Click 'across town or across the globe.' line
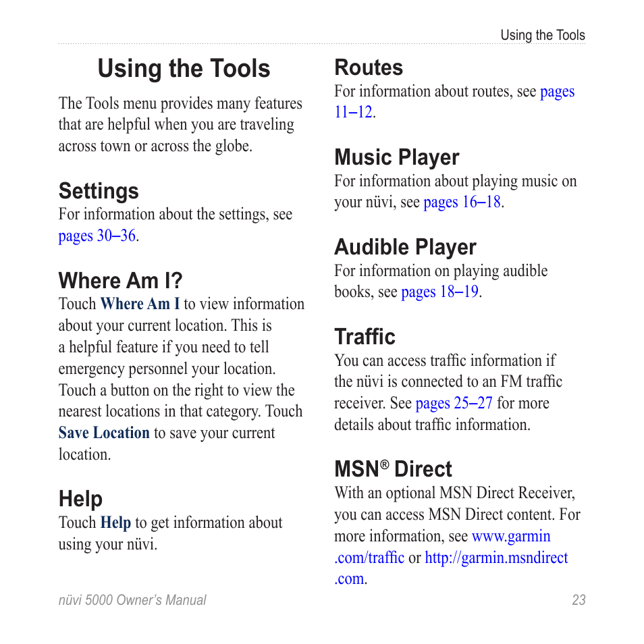The height and width of the screenshot is (644, 644). [155, 146]
